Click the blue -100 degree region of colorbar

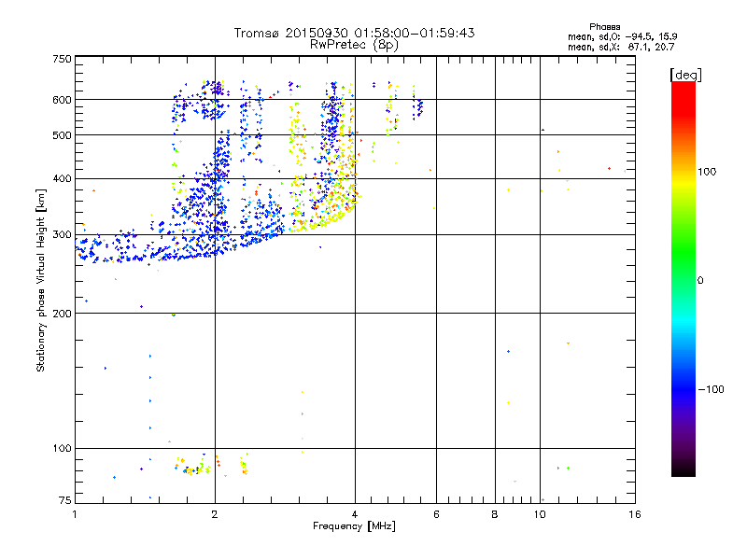[684, 388]
